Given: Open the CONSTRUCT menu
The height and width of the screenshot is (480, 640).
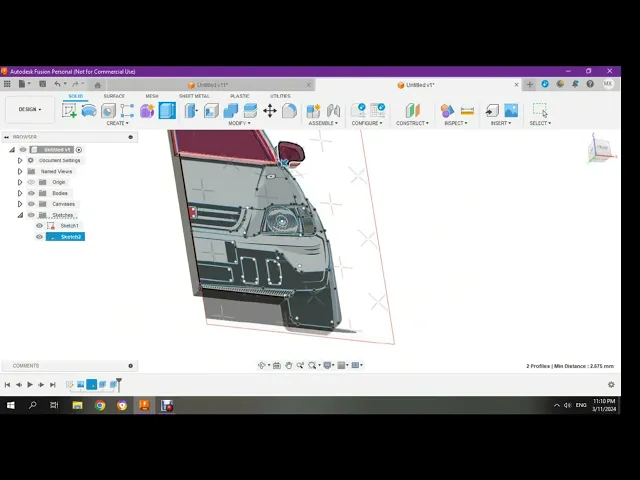Looking at the screenshot, I should [x=412, y=123].
